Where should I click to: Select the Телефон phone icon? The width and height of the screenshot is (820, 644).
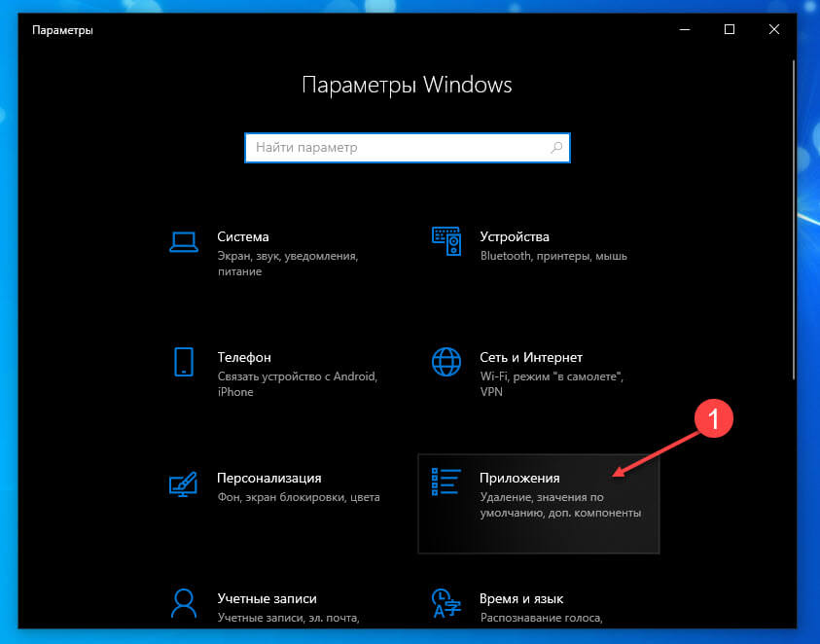pyautogui.click(x=184, y=362)
